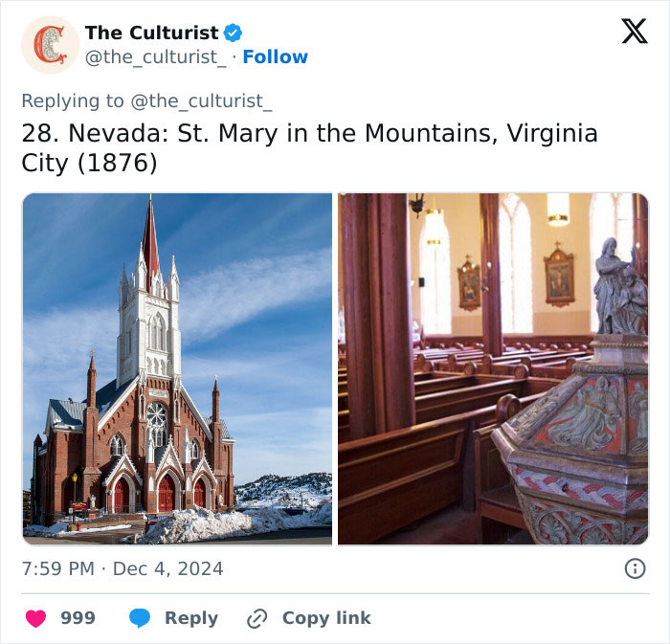Click the Reply text label
The width and height of the screenshot is (670, 644).
coord(190,618)
